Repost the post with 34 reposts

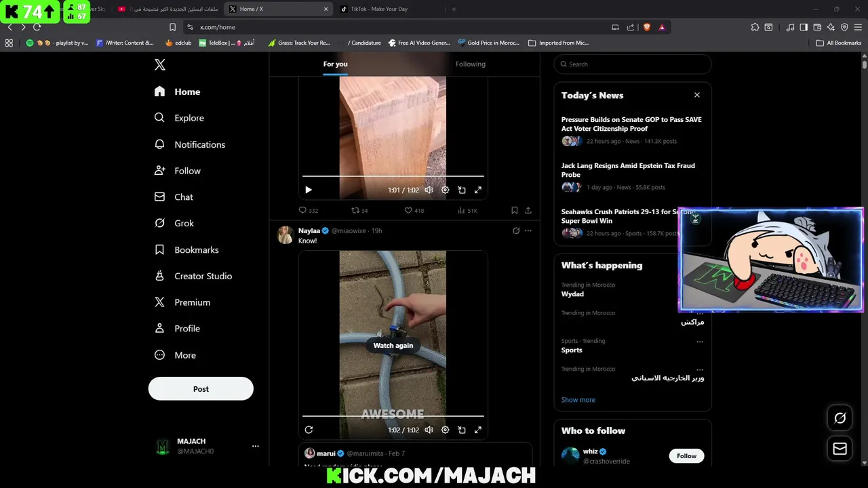(x=359, y=210)
